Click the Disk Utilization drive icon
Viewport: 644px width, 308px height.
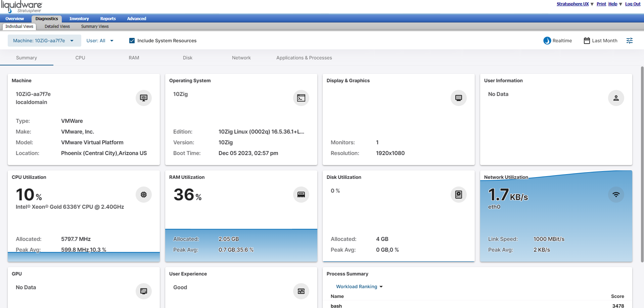[459, 195]
